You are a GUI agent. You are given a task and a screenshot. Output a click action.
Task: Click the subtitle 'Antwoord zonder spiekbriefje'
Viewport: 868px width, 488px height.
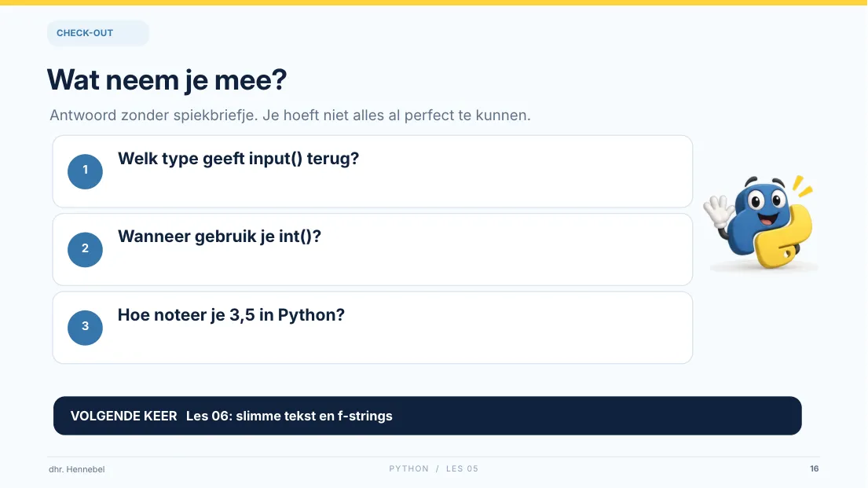(154, 116)
